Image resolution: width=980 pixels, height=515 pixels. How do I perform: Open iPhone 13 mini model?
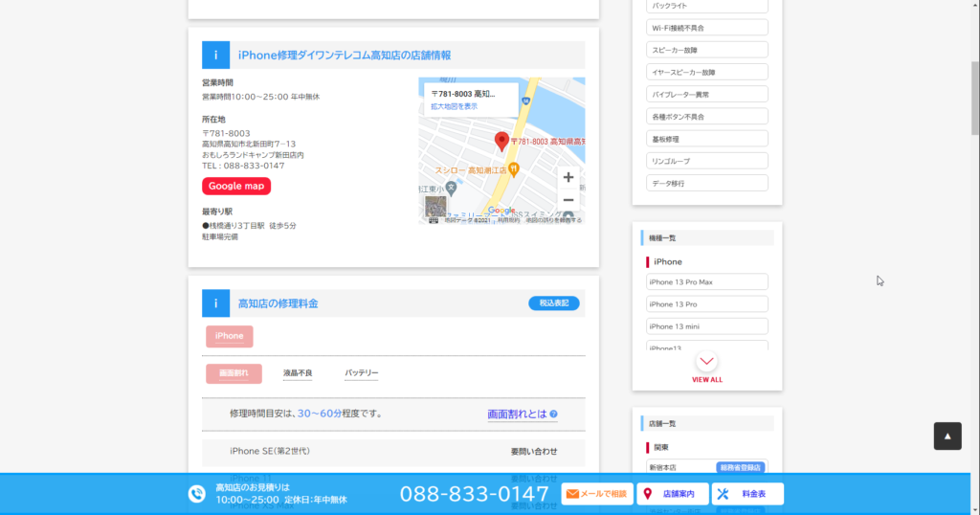[707, 326]
